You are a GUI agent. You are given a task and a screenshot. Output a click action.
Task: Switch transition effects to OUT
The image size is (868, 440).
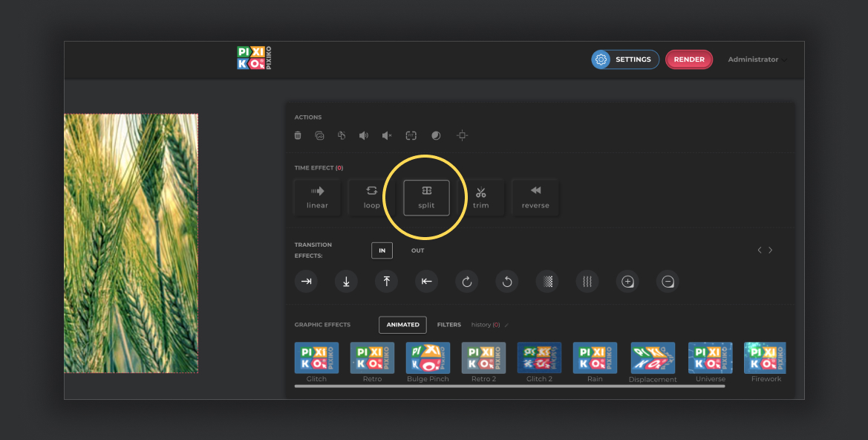coord(417,250)
